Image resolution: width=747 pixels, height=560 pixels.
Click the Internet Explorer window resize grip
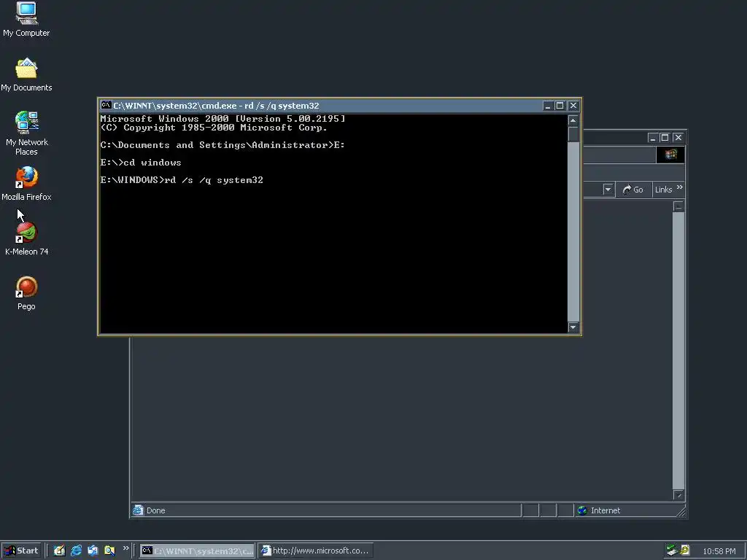point(681,512)
